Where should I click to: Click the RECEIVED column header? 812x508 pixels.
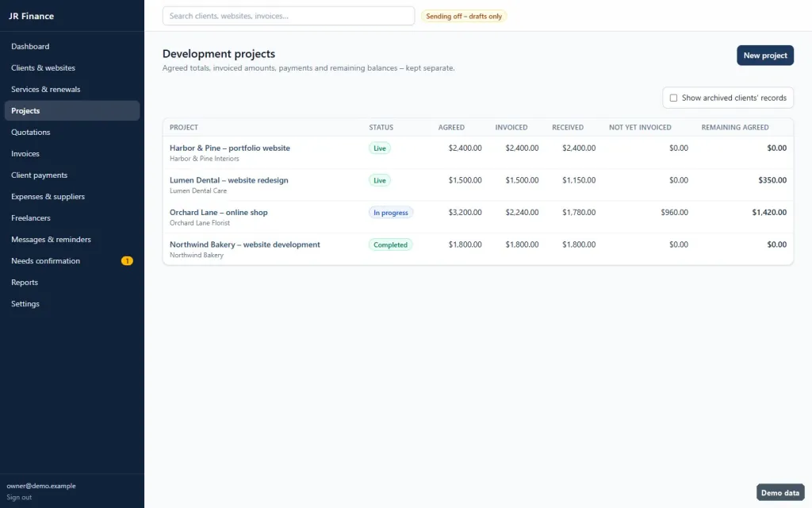(568, 128)
